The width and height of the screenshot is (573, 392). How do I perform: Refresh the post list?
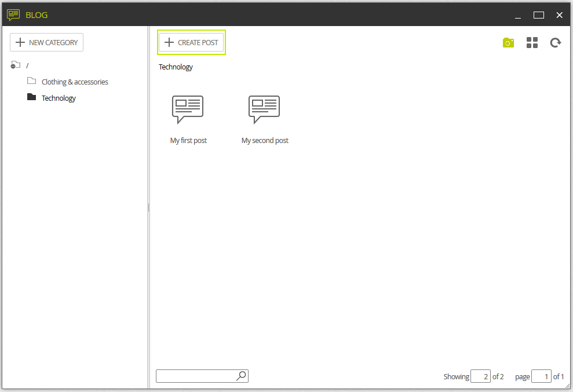click(556, 43)
